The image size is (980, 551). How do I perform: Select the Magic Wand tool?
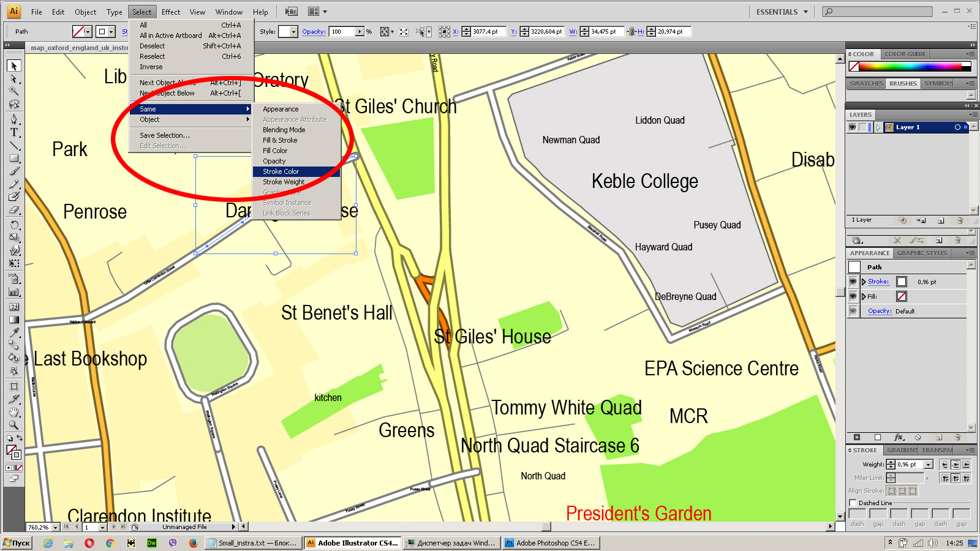click(14, 91)
